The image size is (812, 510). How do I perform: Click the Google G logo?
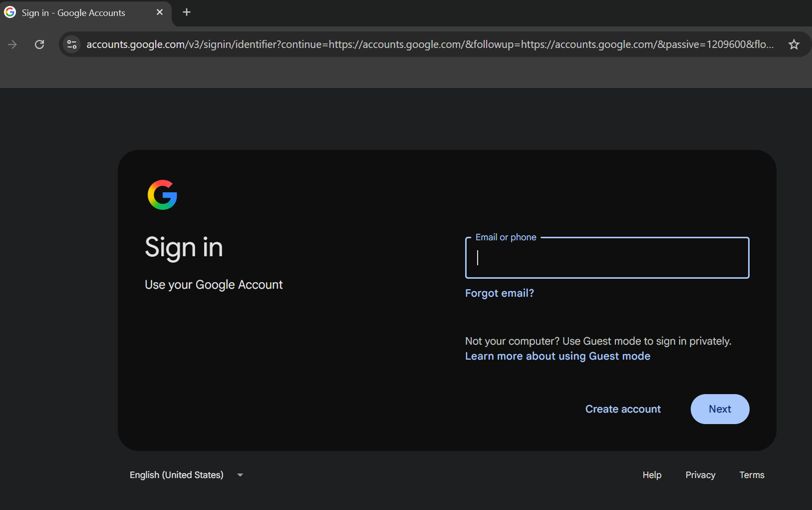[x=162, y=195]
